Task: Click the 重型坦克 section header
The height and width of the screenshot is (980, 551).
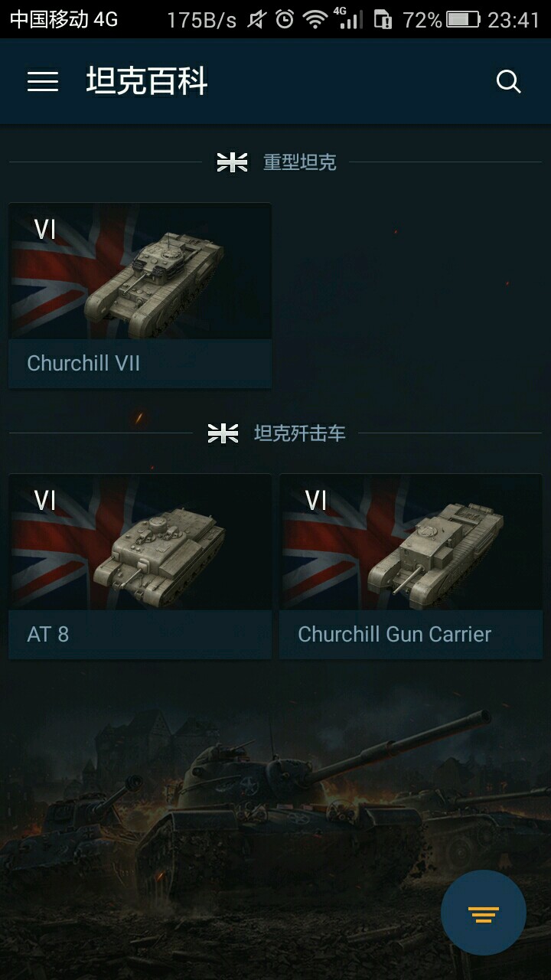Action: tap(299, 162)
